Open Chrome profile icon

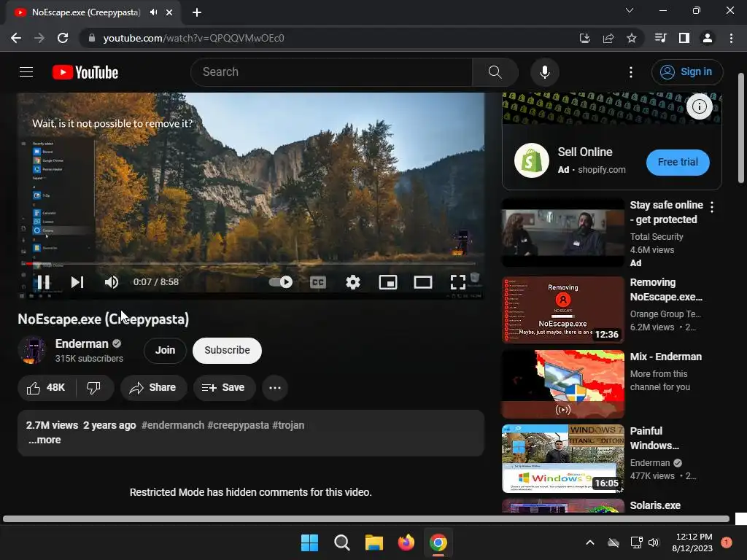coord(708,38)
